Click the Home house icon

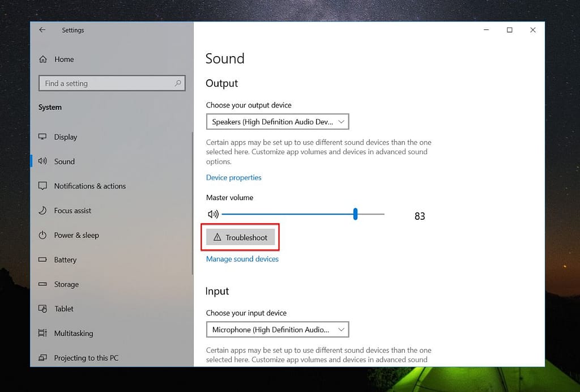click(x=43, y=59)
